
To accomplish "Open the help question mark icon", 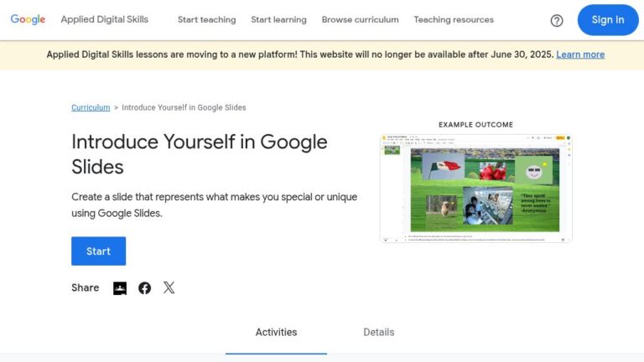I will 557,20.
